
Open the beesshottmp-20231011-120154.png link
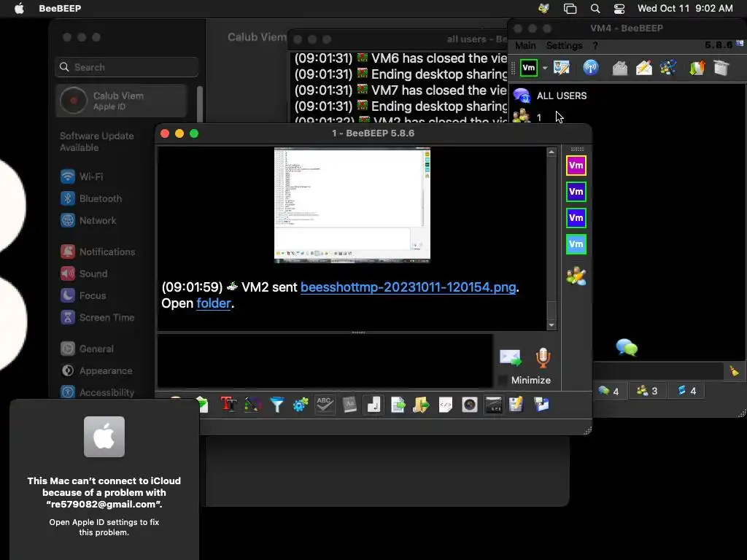(x=409, y=287)
